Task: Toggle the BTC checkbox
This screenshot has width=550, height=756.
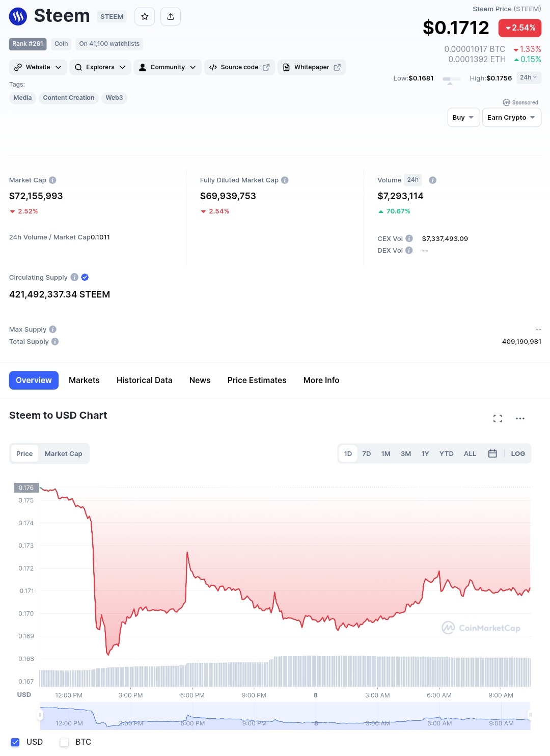Action: click(64, 742)
